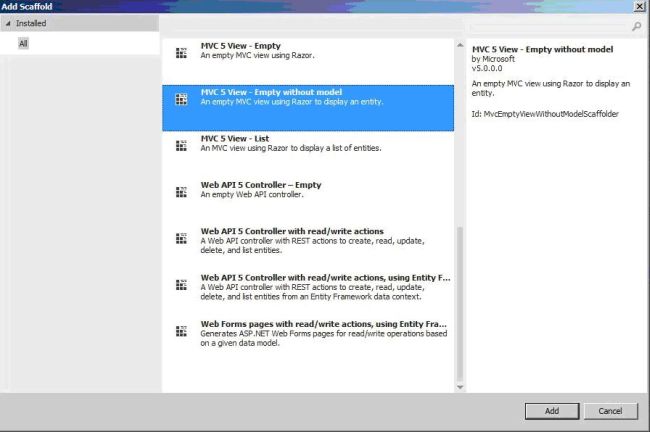Viewport: 650px width, 432px height.
Task: Click icon beside MVC 5 View - Empty without model
Action: [x=181, y=100]
